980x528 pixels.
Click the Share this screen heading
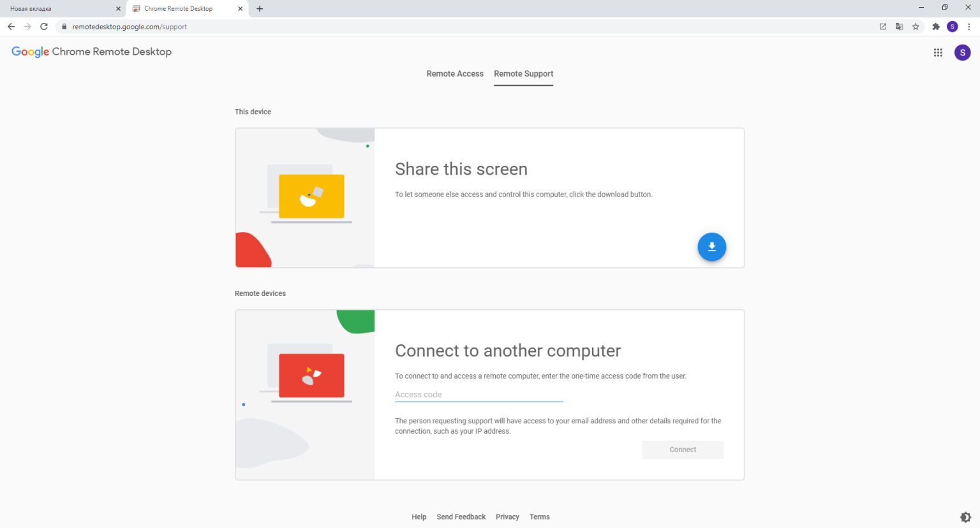tap(461, 169)
